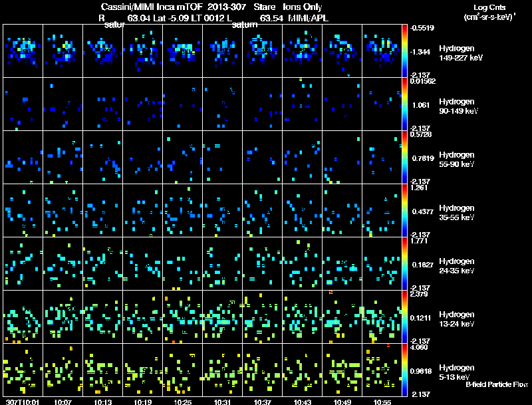
Task: Open the Hydrogen 55-90 keV panel at 10:07
Action: (63, 158)
